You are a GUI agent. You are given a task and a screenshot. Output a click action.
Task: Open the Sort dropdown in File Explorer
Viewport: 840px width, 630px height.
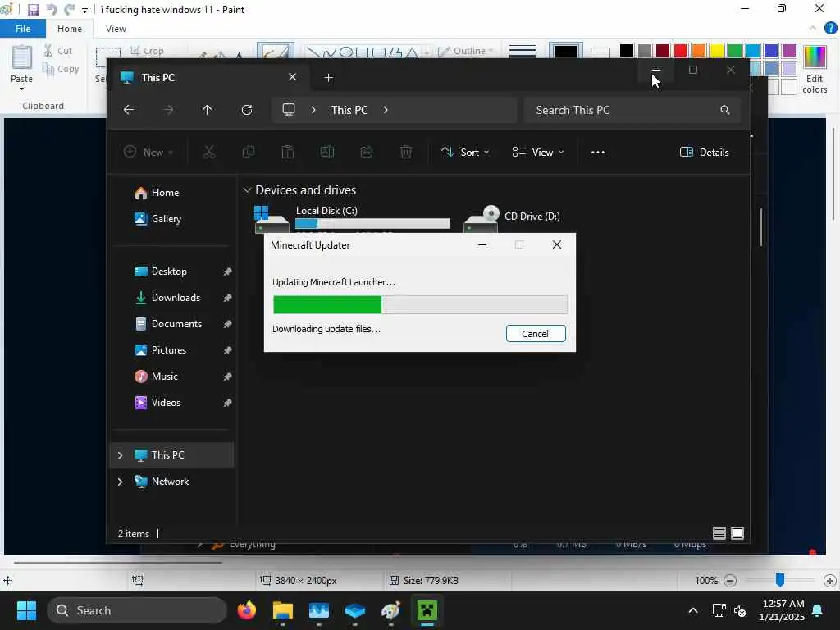[x=465, y=153]
